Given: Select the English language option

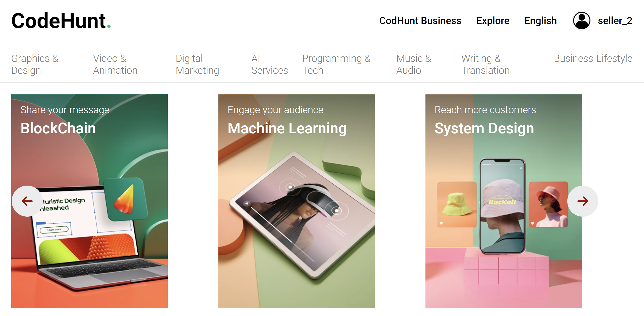Looking at the screenshot, I should point(541,21).
